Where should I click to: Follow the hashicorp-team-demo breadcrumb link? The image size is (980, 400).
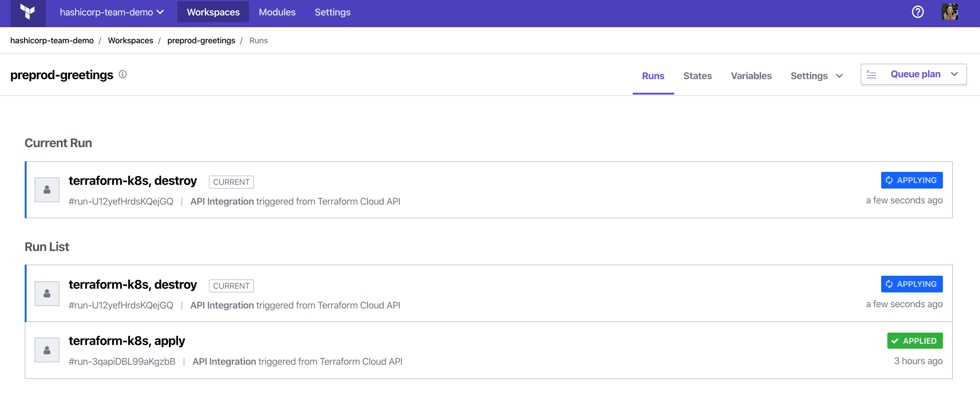click(52, 40)
